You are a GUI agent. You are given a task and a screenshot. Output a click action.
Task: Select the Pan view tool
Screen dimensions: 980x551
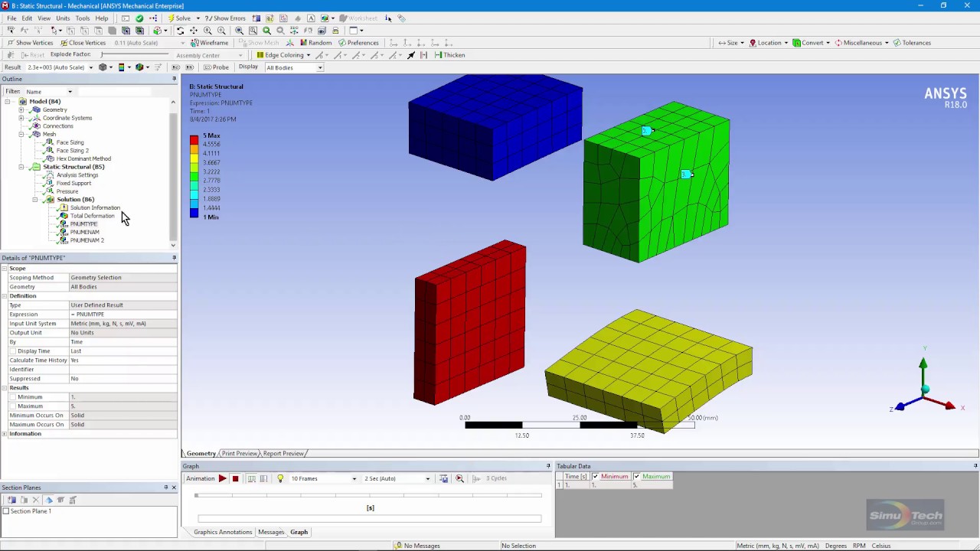(x=194, y=31)
